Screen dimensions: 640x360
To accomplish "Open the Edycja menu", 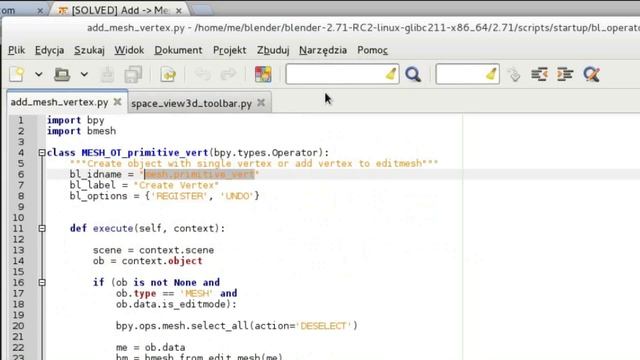I will pyautogui.click(x=49, y=50).
